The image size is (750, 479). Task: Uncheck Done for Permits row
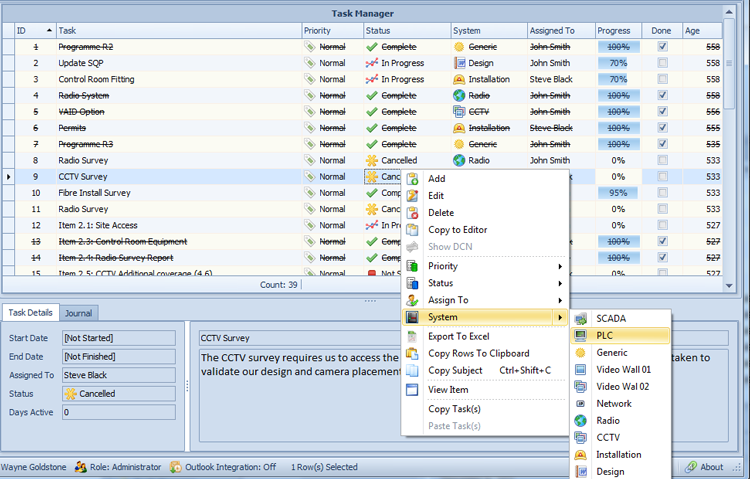pos(662,128)
